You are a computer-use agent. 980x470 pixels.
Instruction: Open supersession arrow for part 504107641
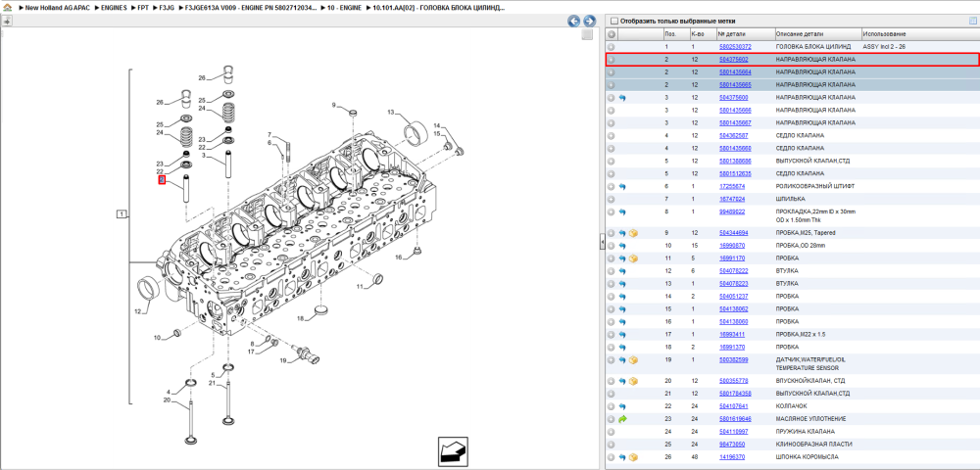pyautogui.click(x=622, y=406)
